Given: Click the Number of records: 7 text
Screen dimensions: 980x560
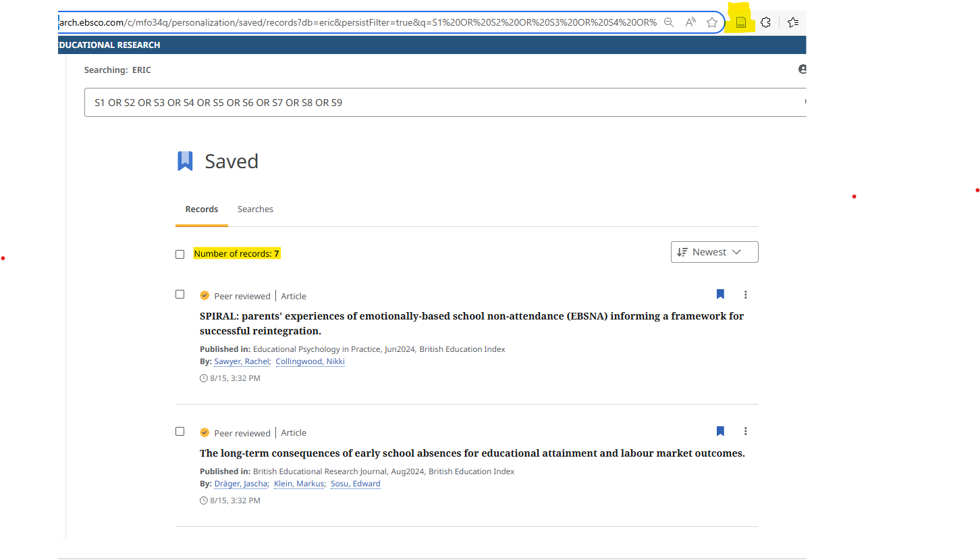Looking at the screenshot, I should tap(236, 254).
